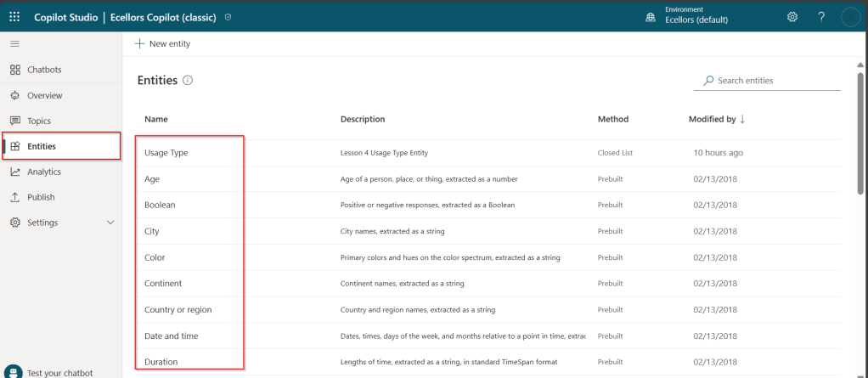Expand the Settings chevron in sidebar
The image size is (868, 378).
[110, 223]
